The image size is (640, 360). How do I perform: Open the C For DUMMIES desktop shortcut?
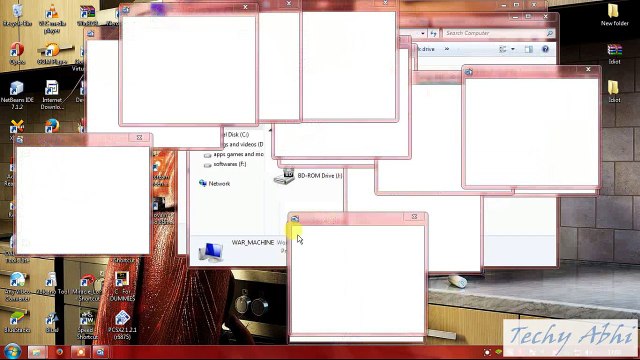point(122,287)
